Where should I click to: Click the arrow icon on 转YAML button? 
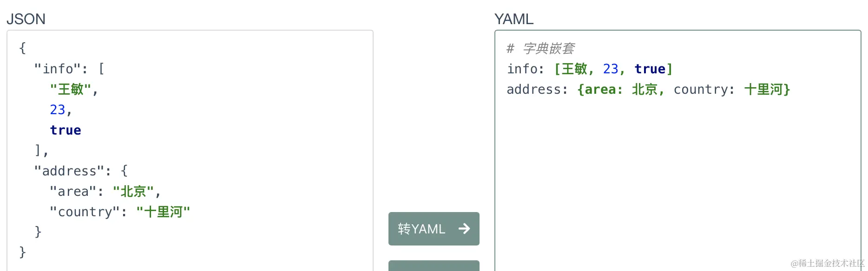point(464,229)
